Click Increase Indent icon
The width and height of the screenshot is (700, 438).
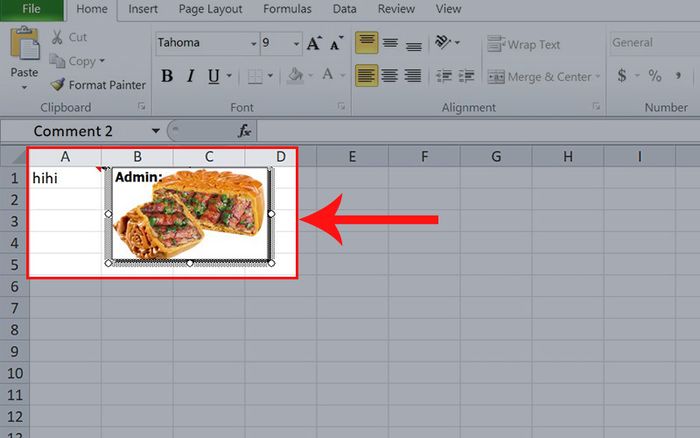466,76
